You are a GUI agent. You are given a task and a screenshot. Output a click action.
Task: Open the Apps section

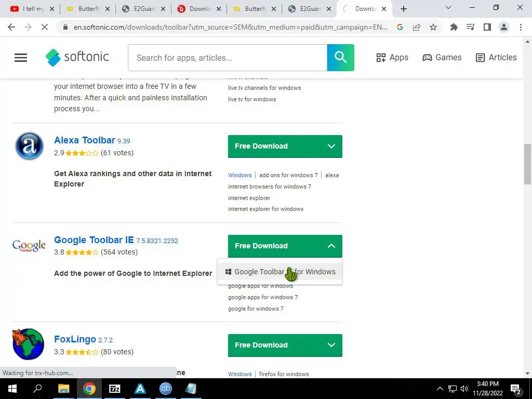[392, 57]
